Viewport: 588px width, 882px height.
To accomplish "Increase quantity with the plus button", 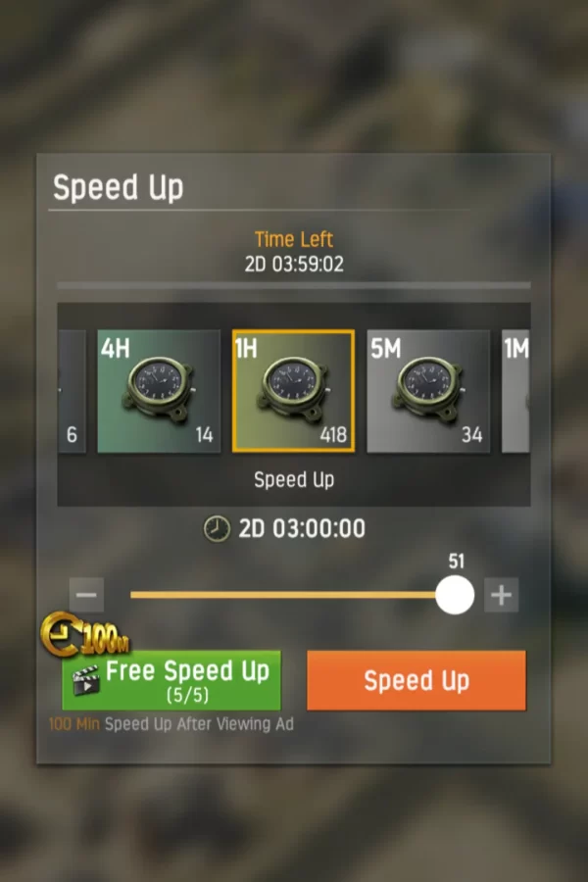I will [501, 595].
